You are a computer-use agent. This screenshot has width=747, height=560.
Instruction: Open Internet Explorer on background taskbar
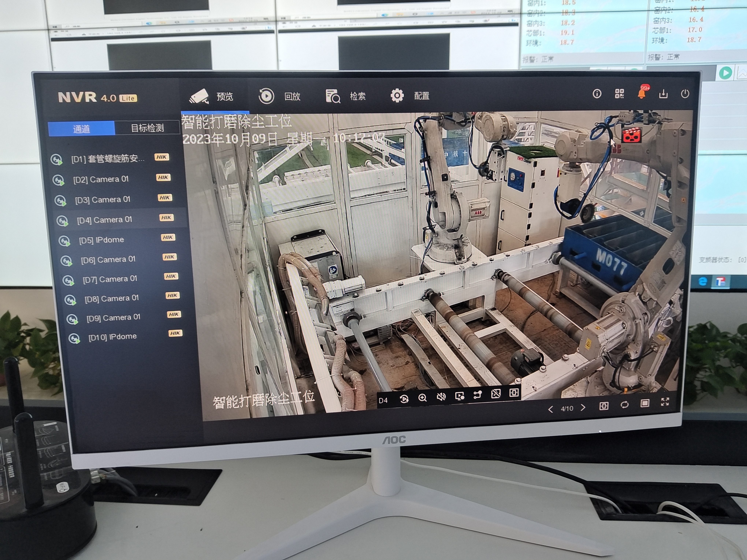pos(703,281)
